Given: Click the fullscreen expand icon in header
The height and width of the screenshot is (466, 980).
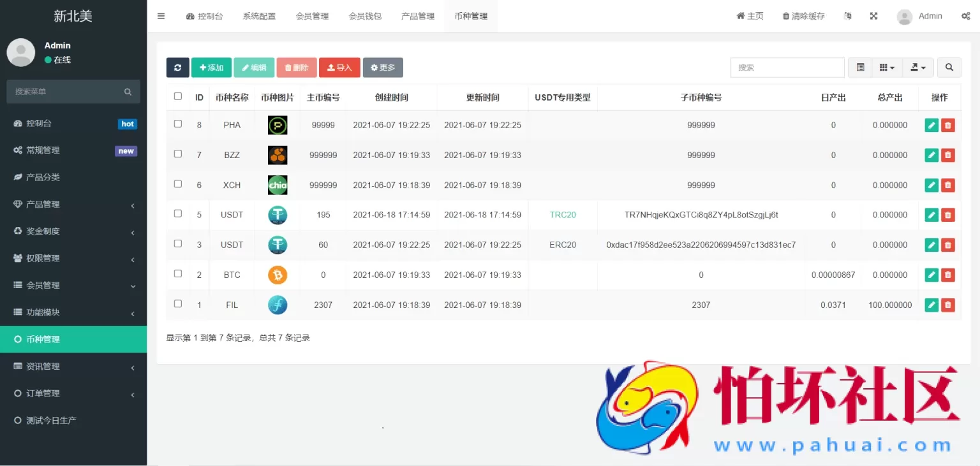Looking at the screenshot, I should [873, 16].
